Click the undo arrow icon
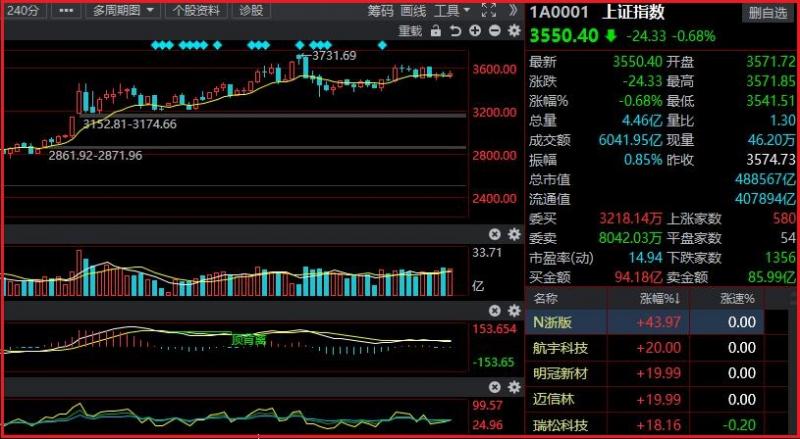The image size is (800, 439). click(x=455, y=31)
